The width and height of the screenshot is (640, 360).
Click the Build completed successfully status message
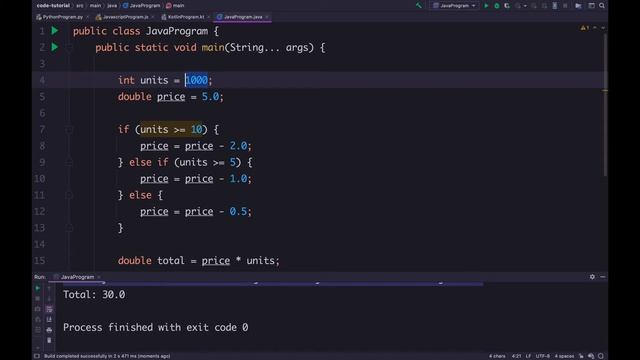pyautogui.click(x=107, y=356)
